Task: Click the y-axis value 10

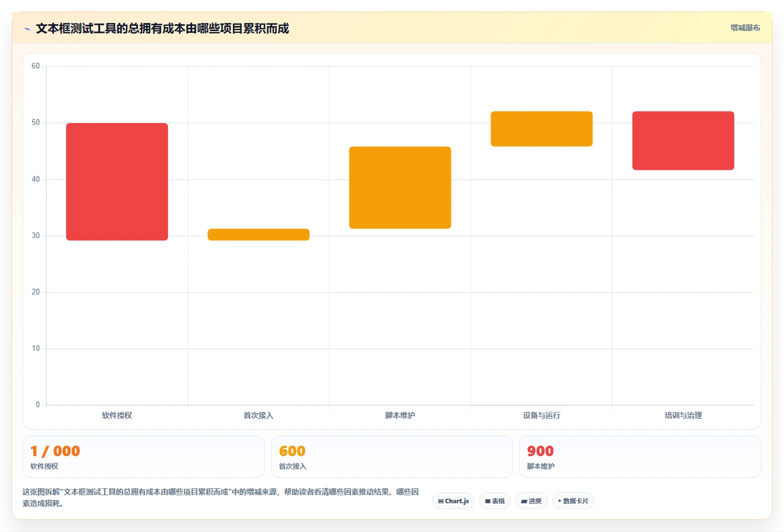Action: point(36,349)
